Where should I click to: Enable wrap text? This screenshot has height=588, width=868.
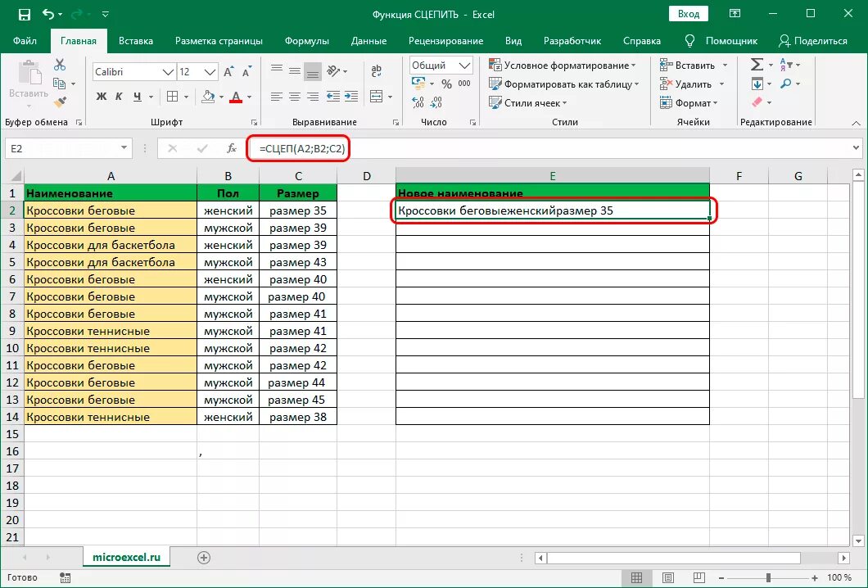click(x=377, y=71)
